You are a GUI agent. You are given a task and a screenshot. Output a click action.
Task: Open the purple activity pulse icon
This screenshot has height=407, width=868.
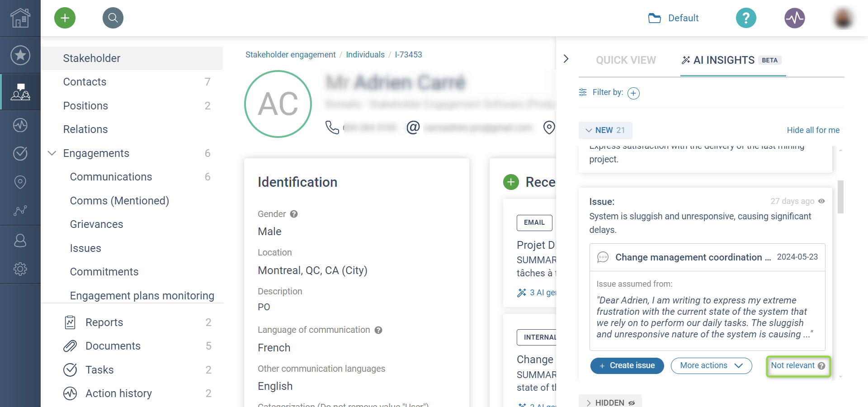coord(795,18)
